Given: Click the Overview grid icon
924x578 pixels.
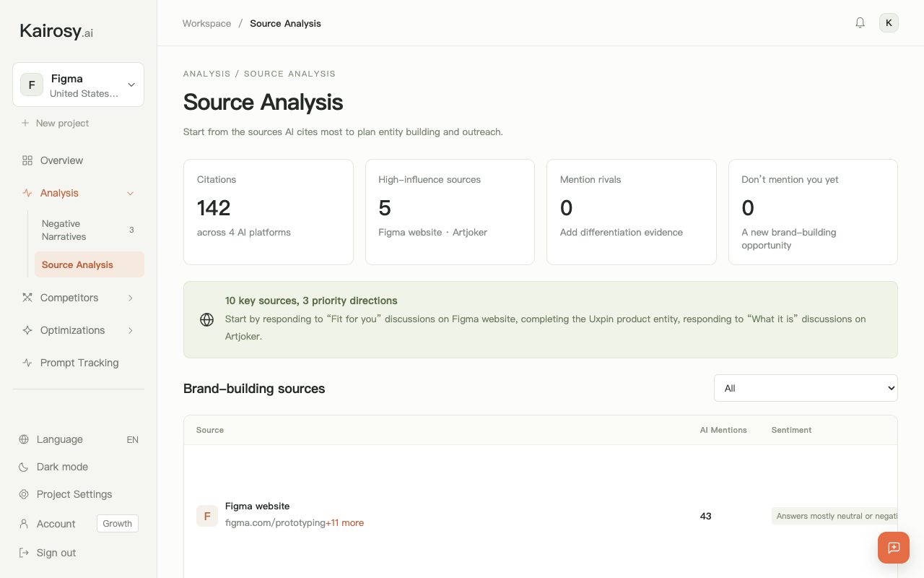Looking at the screenshot, I should [x=27, y=160].
